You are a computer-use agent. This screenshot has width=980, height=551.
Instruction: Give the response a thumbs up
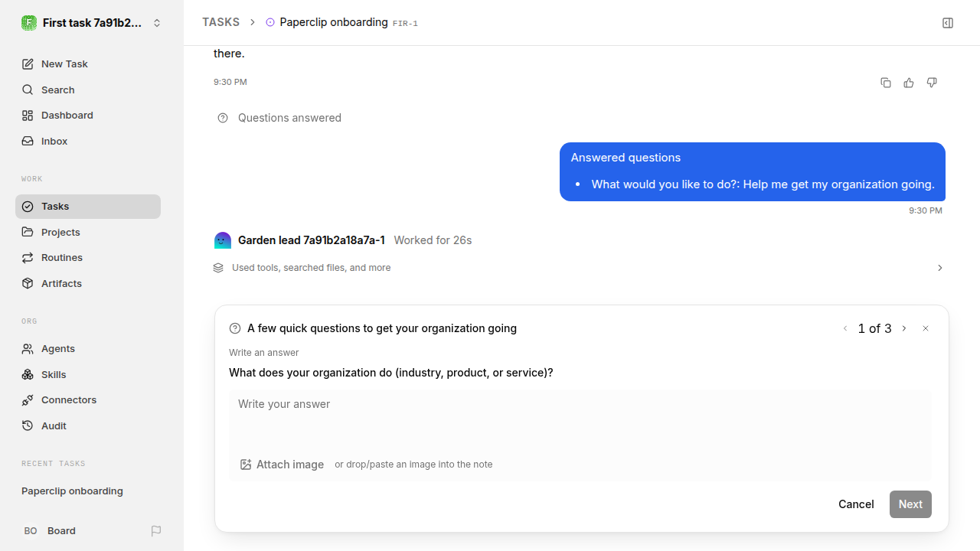pos(909,83)
